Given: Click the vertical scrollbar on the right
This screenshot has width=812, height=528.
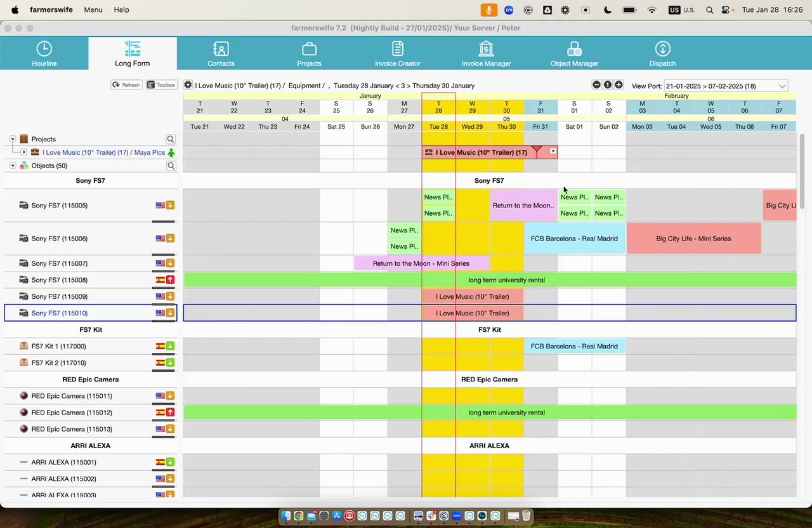Looking at the screenshot, I should click(x=802, y=171).
